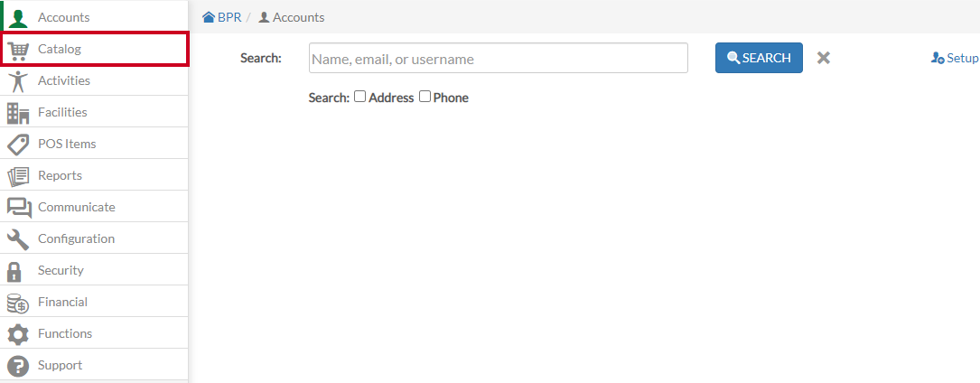Viewport: 980px width, 383px height.
Task: Tick the Phone search checkbox
Action: tap(425, 97)
